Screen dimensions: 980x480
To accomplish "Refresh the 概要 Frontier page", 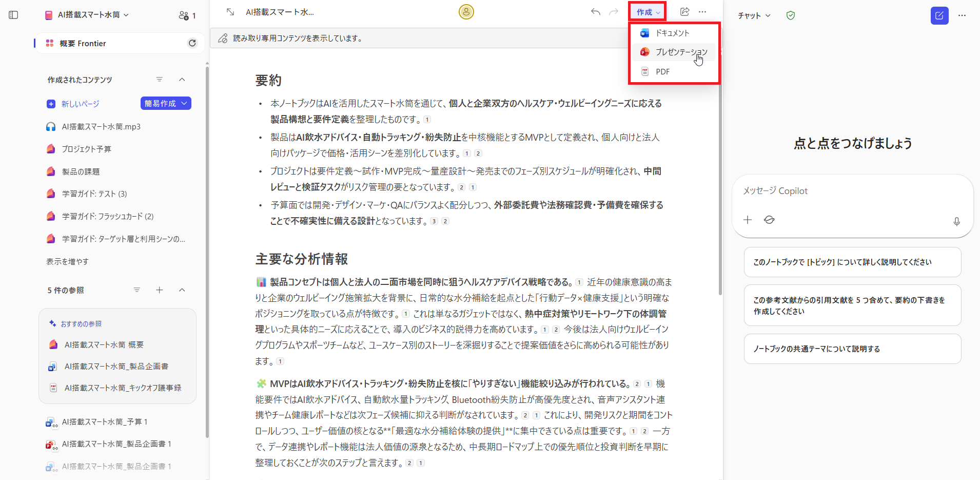I will point(192,43).
